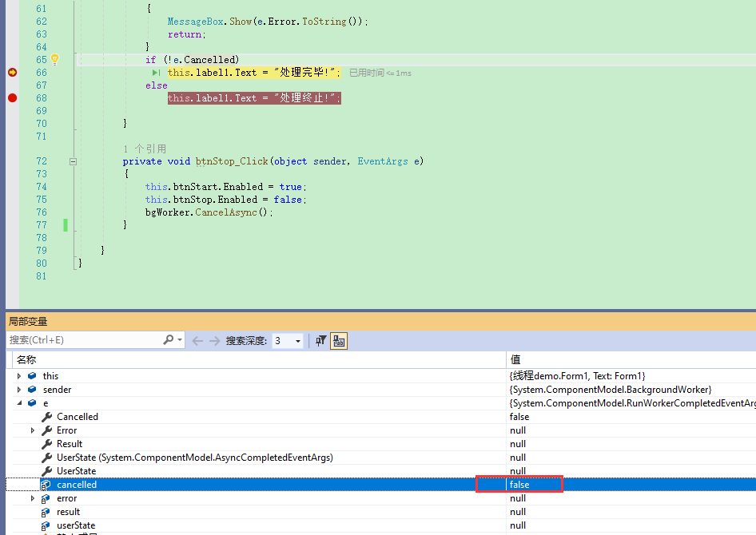756x535 pixels.
Task: Toggle hexadecimal display in the Locals toolbar
Action: 338,340
